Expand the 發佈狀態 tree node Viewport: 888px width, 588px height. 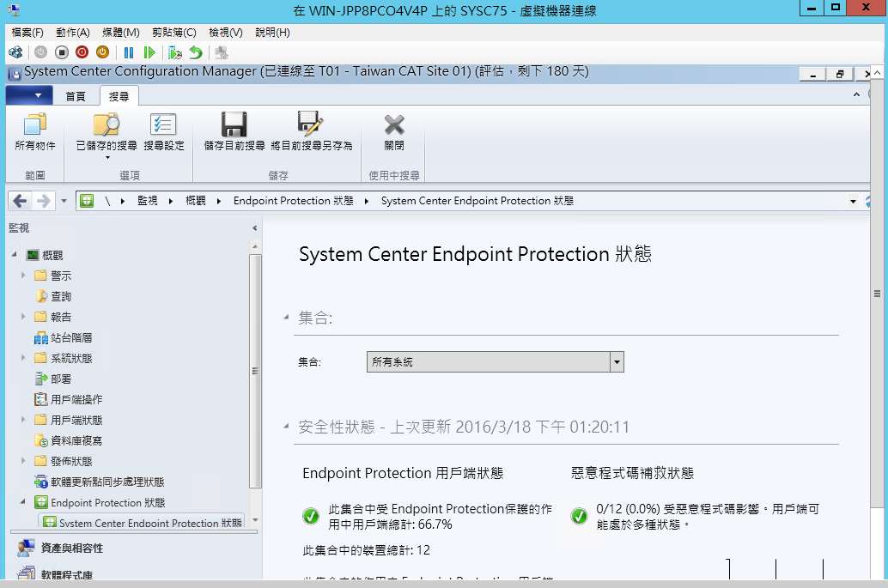coord(23,461)
